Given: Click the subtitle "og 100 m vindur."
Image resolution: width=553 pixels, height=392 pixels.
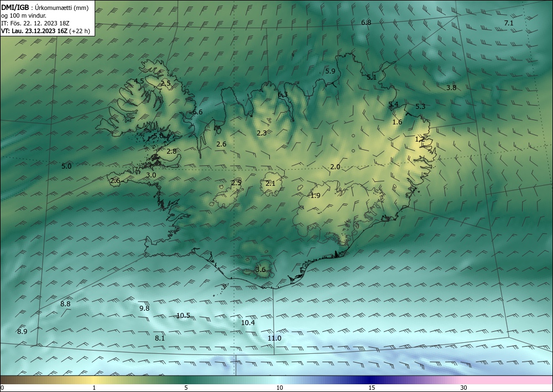Looking at the screenshot, I should (24, 15).
